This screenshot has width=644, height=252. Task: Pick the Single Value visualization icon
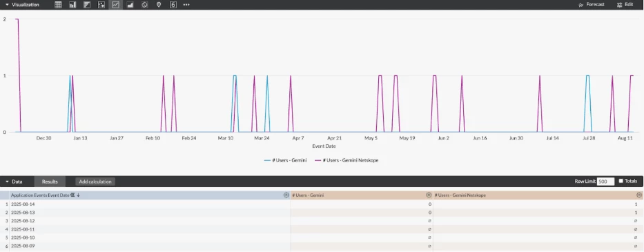click(173, 5)
